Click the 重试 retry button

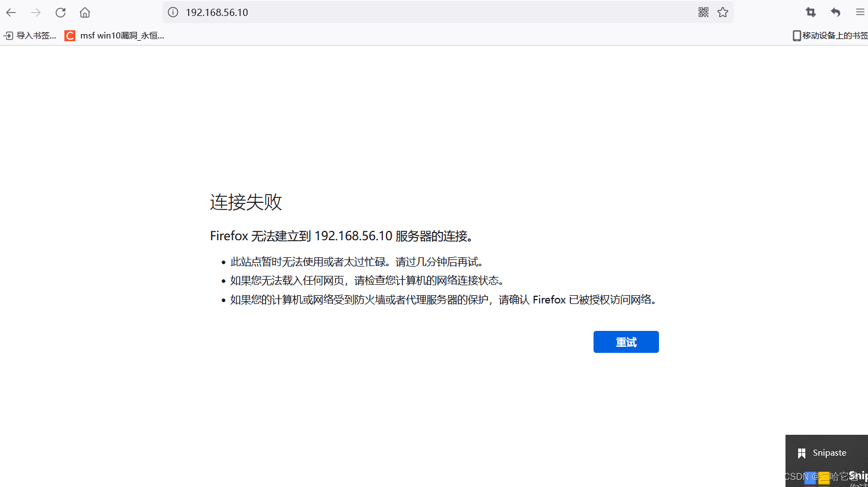(626, 342)
